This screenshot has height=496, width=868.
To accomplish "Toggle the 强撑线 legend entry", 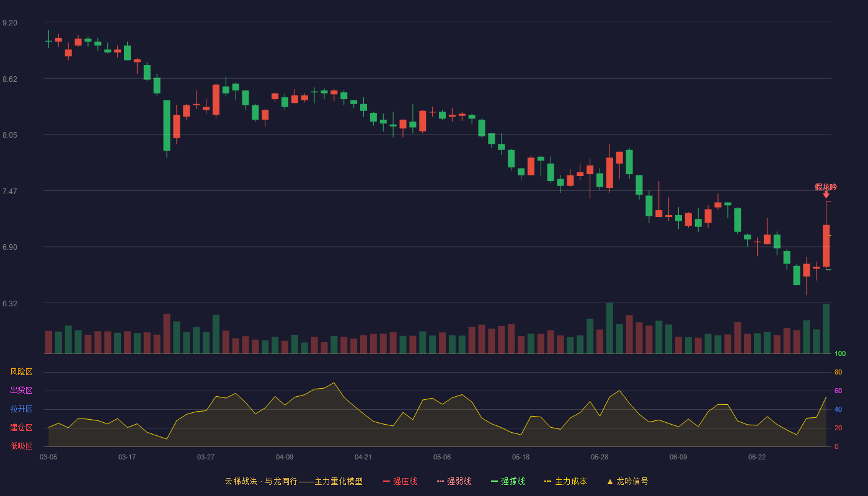I will click(508, 481).
